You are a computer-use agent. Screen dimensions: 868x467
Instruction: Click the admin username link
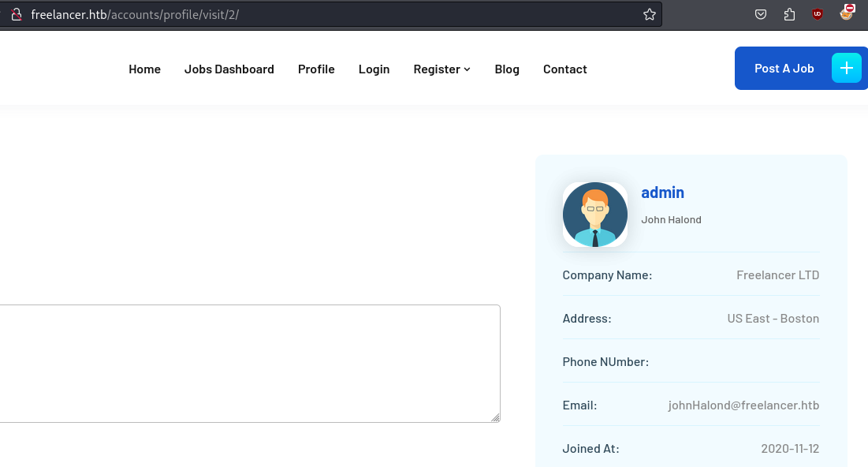[662, 192]
